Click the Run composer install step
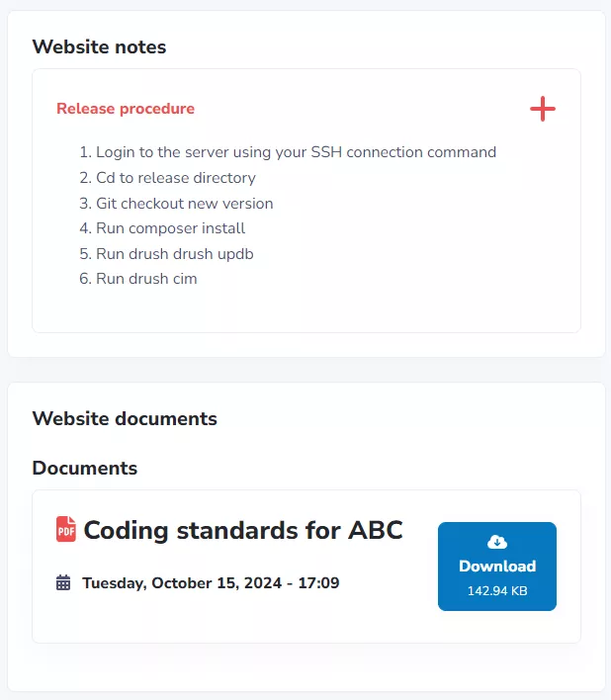Screen dimensions: 611x700 click(x=170, y=228)
